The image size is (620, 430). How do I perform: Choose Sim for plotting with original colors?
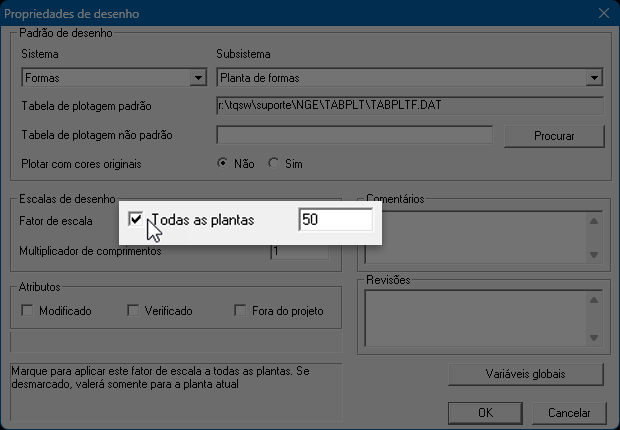click(x=273, y=163)
